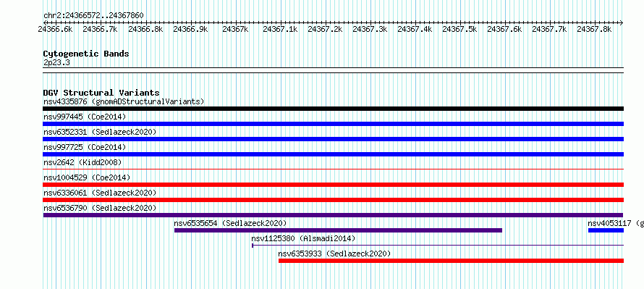644x289 pixels.
Task: Click the 24367.1k ruler tick label
Action: (280, 29)
